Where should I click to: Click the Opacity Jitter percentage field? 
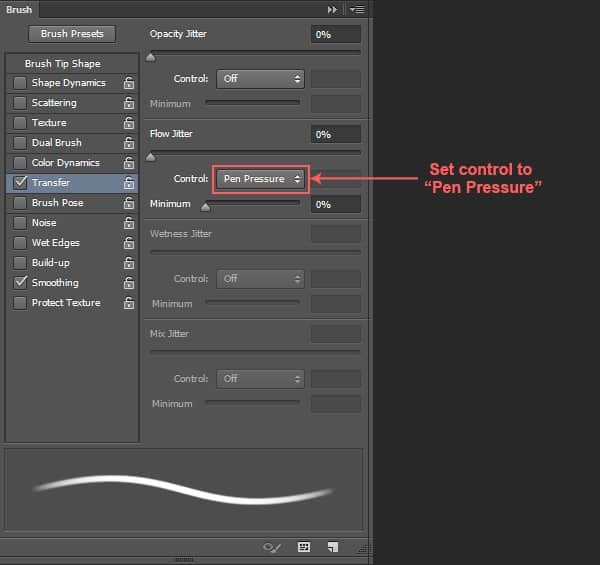point(336,34)
